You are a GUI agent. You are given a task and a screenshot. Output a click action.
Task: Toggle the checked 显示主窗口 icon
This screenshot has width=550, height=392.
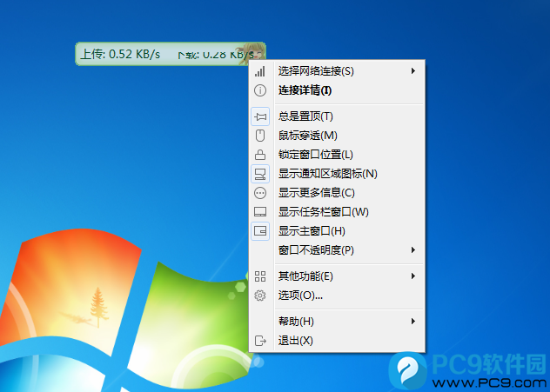(x=260, y=231)
